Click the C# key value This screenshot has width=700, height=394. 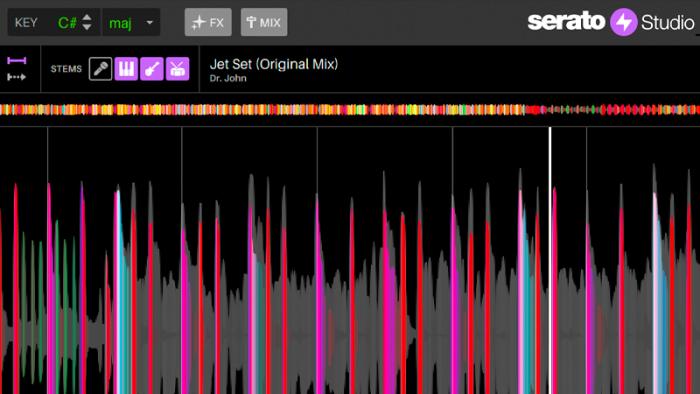(x=67, y=23)
